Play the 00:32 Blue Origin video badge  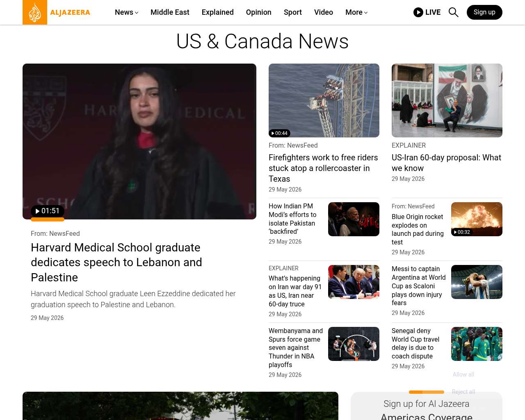click(x=462, y=232)
